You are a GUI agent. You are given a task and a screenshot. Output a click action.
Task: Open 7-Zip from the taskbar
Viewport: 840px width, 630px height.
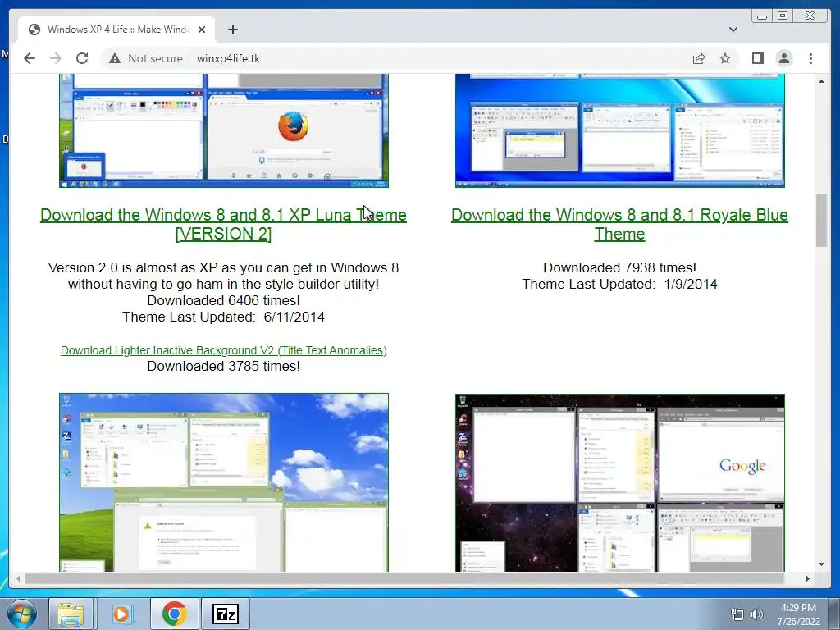(225, 614)
